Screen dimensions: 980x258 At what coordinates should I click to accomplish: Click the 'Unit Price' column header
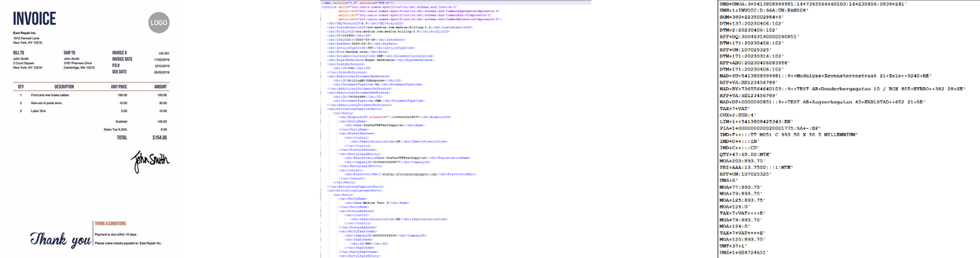[119, 87]
